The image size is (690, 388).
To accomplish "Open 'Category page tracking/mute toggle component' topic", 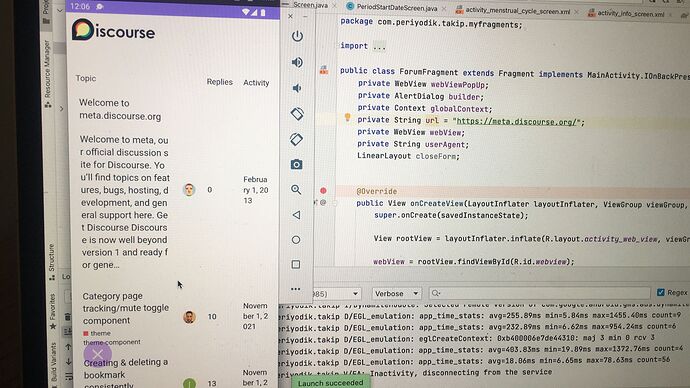I will [x=125, y=308].
